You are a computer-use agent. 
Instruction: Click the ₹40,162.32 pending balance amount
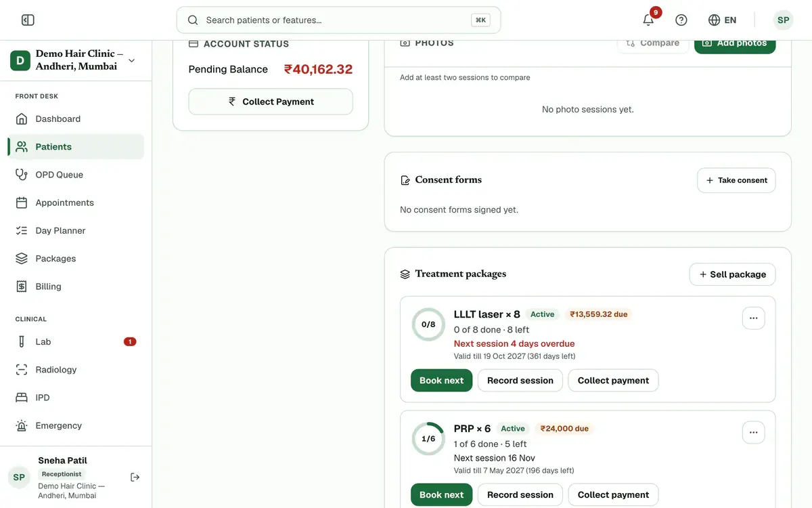pos(318,69)
